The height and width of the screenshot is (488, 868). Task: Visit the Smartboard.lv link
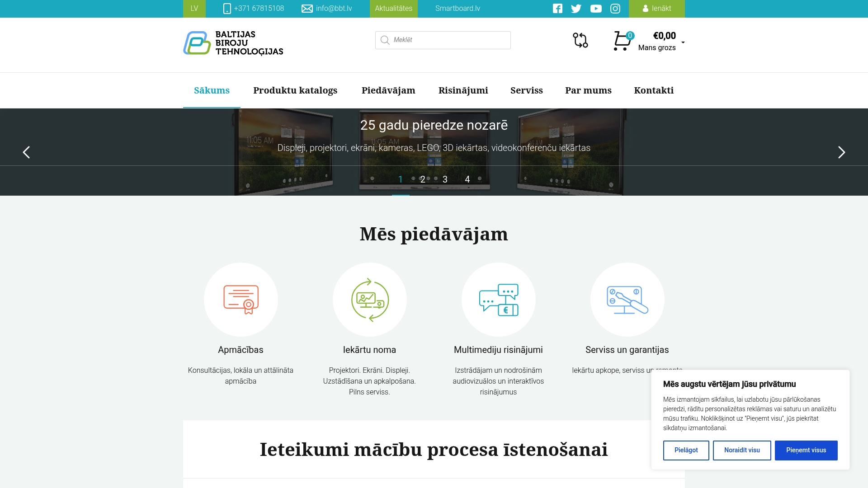[x=458, y=9]
